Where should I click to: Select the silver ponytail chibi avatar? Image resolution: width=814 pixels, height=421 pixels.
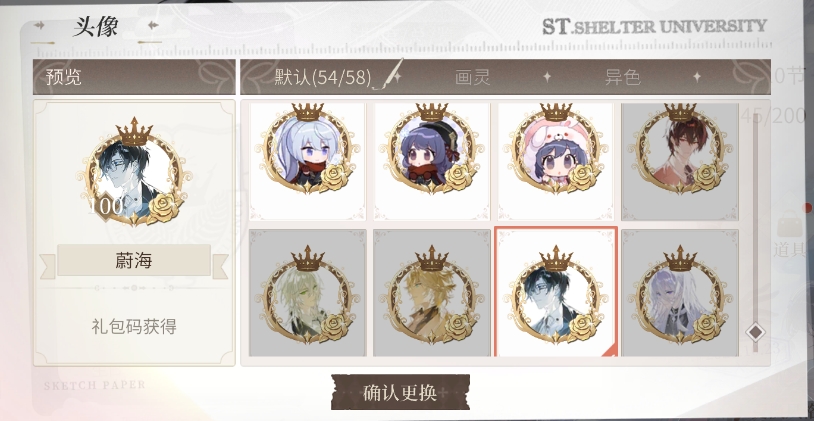(308, 161)
